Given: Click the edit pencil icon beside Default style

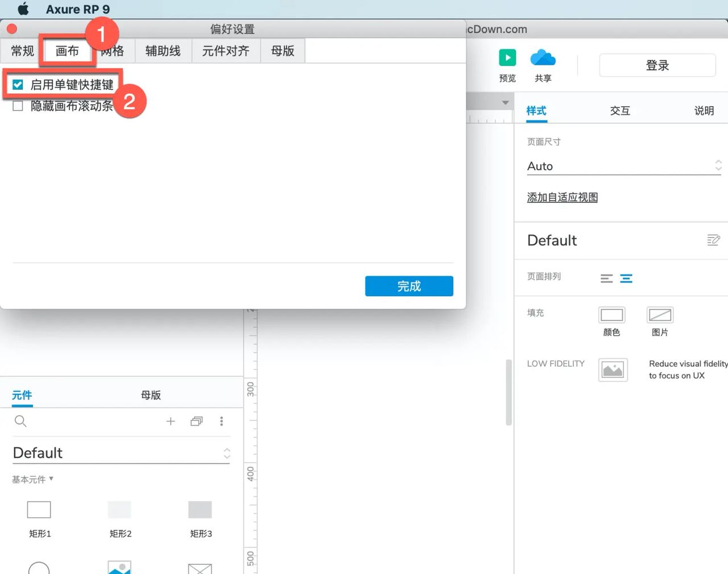Looking at the screenshot, I should pos(713,240).
